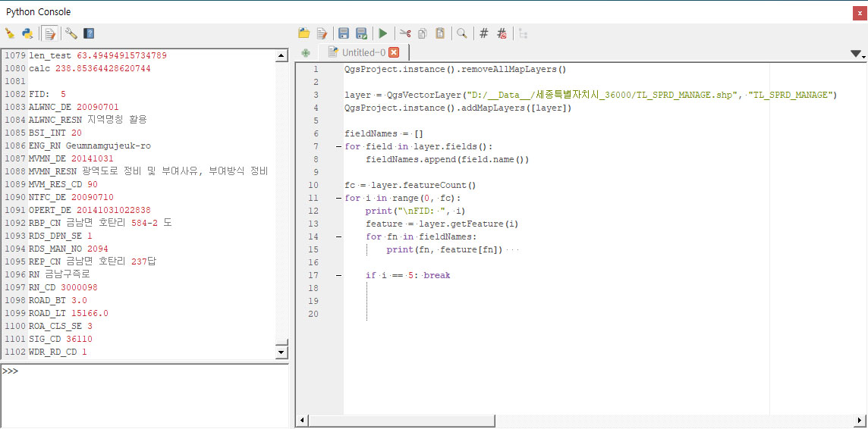Click output line BSI_INT 20
Image resolution: width=868 pixels, height=429 pixels.
[x=55, y=133]
